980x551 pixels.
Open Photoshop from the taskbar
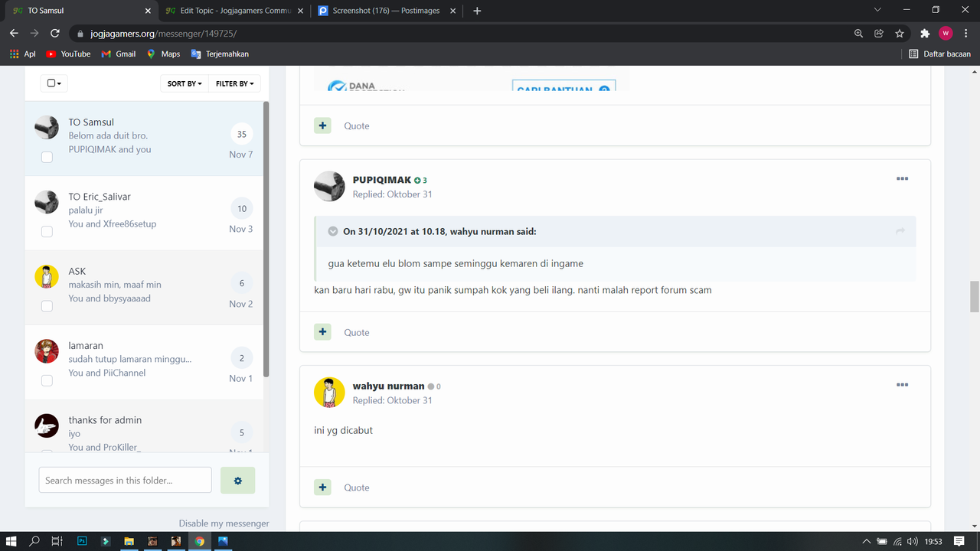coord(82,541)
